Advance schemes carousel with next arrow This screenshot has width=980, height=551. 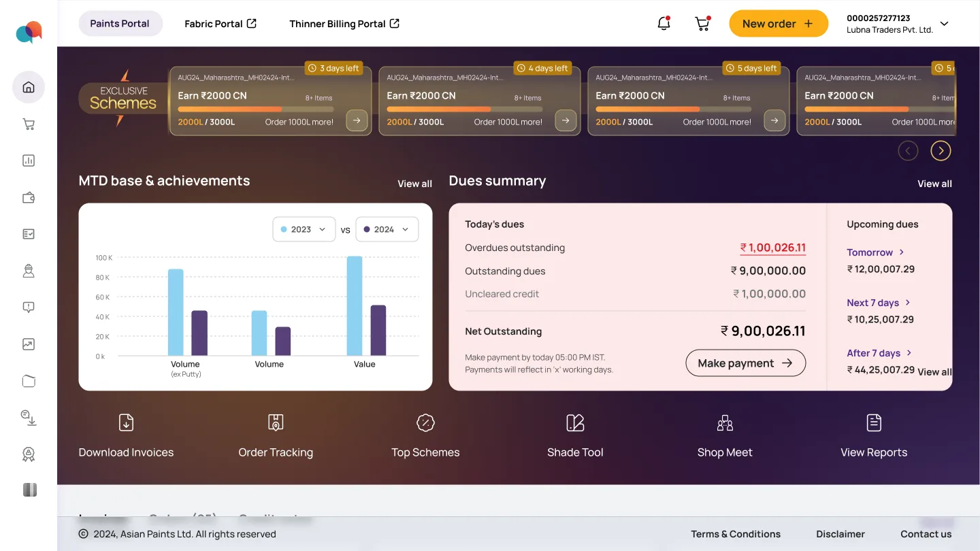(941, 150)
